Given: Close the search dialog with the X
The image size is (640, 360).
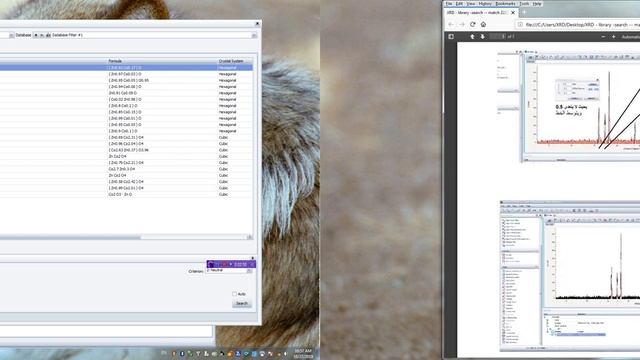Looking at the screenshot, I should coord(257,24).
